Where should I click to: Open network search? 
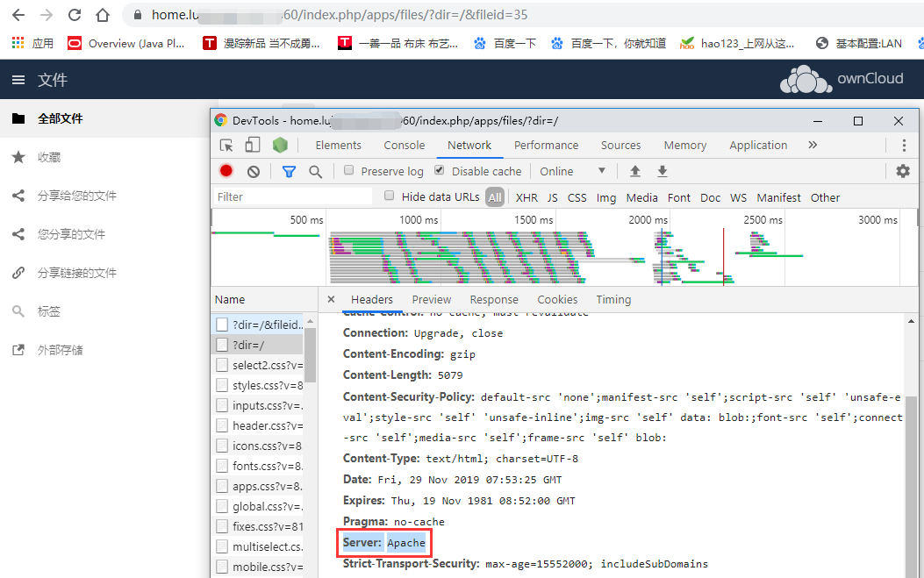click(316, 171)
